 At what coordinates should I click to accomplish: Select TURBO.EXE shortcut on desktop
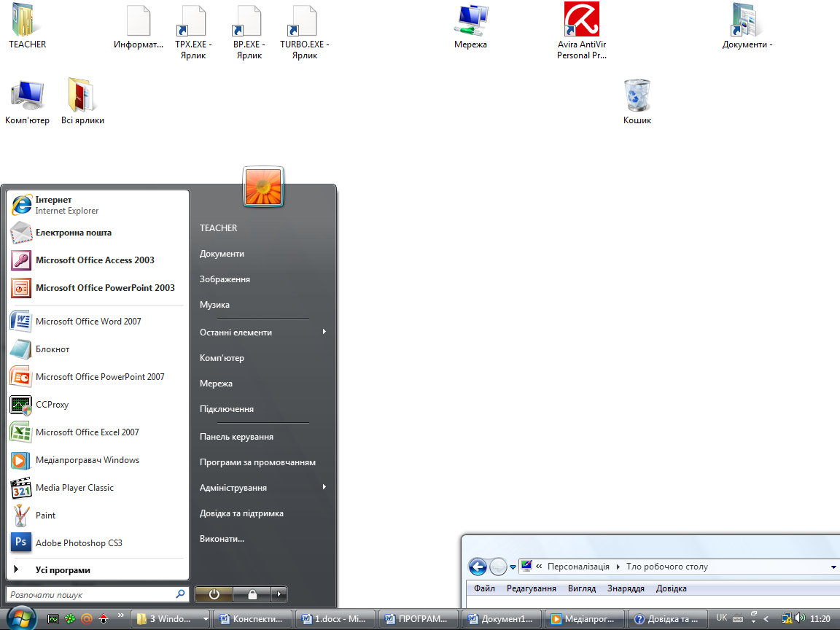pyautogui.click(x=304, y=31)
